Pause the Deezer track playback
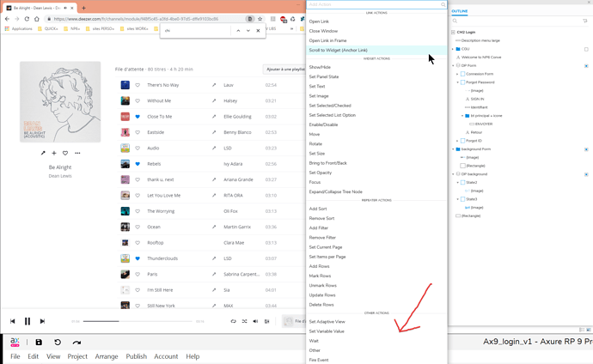 [28, 321]
